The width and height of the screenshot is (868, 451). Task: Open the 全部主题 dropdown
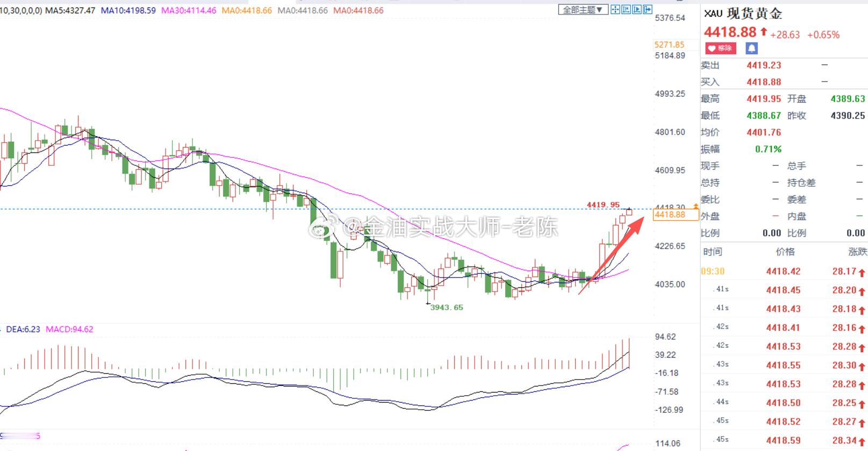tap(583, 9)
